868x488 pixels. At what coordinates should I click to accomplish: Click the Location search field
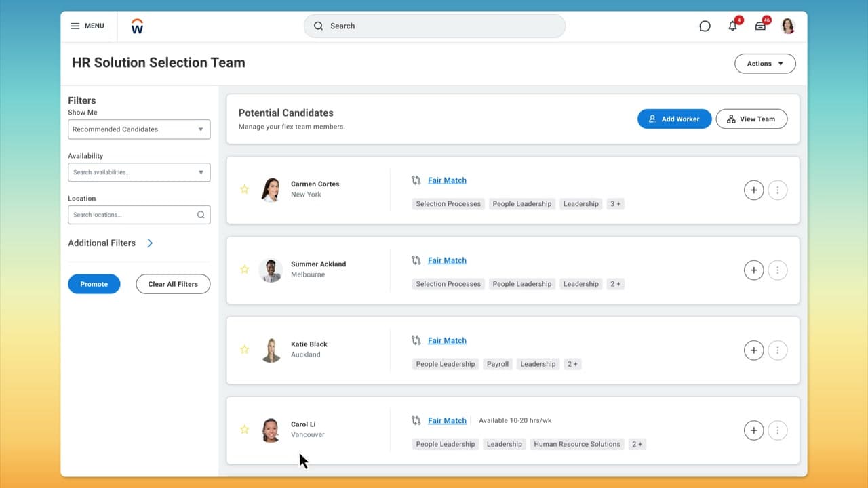click(x=139, y=214)
